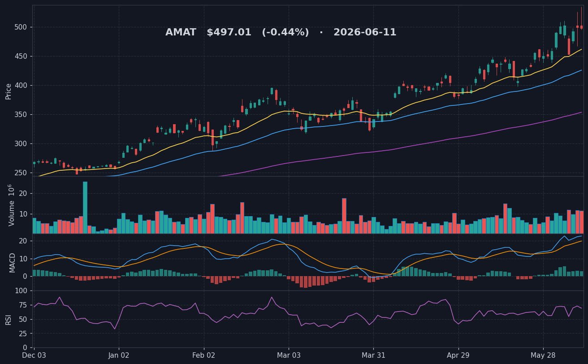Click the tallest volume bar in December
588x364 pixels.
click(85, 208)
